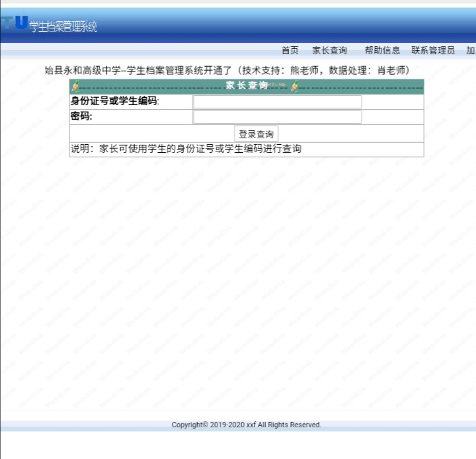Click the left pencil icon beside 家长查询
This screenshot has height=459, width=476.
click(75, 87)
